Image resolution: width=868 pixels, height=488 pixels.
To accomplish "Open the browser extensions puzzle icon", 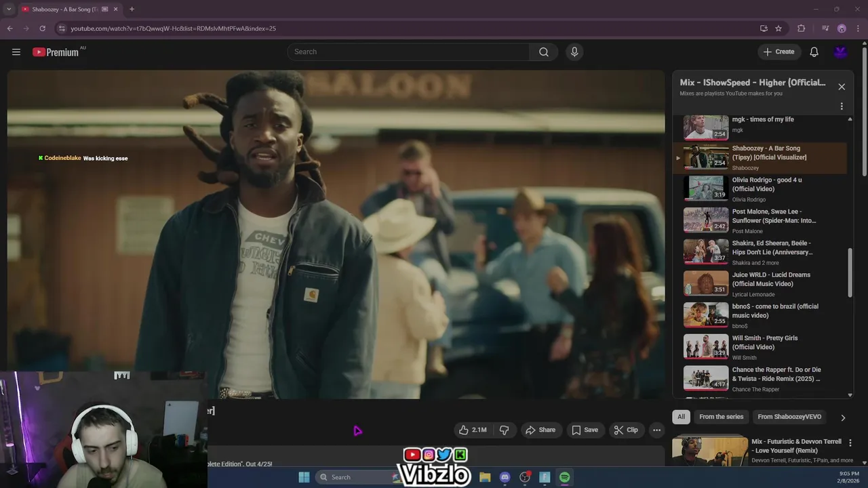I will click(x=802, y=28).
